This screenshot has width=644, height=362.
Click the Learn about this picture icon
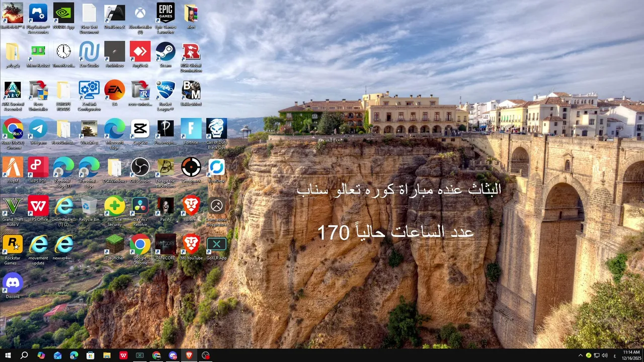pos(217,213)
